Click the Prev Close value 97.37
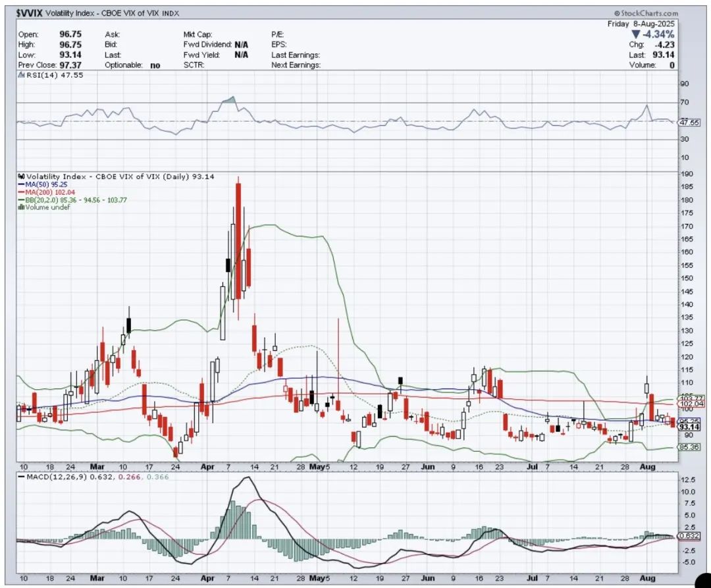 click(x=70, y=65)
